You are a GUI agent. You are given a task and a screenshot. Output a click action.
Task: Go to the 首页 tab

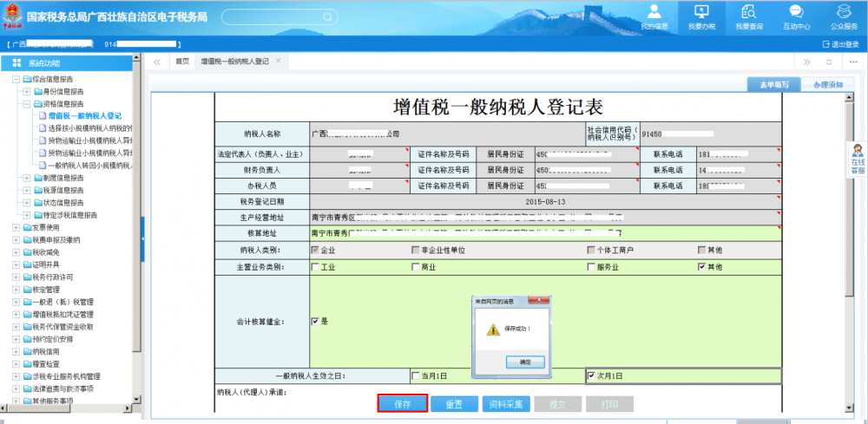tap(182, 62)
